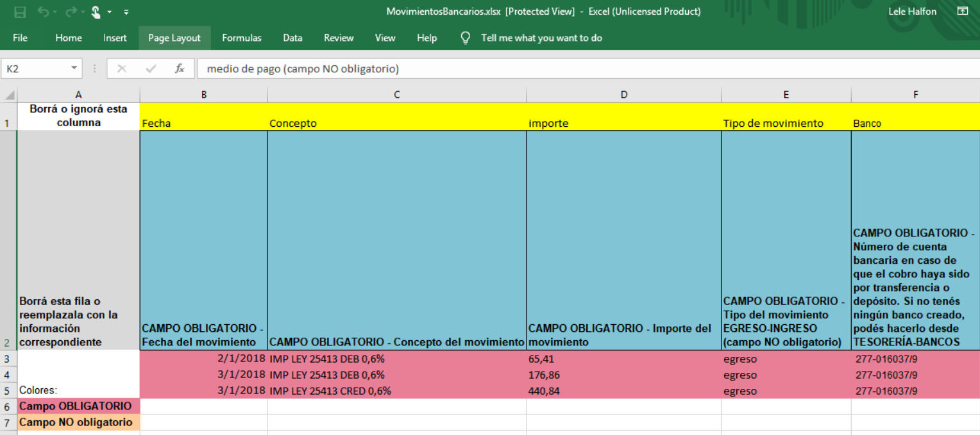980x435 pixels.
Task: Open Ribbon Display Options icon
Action: 962,12
